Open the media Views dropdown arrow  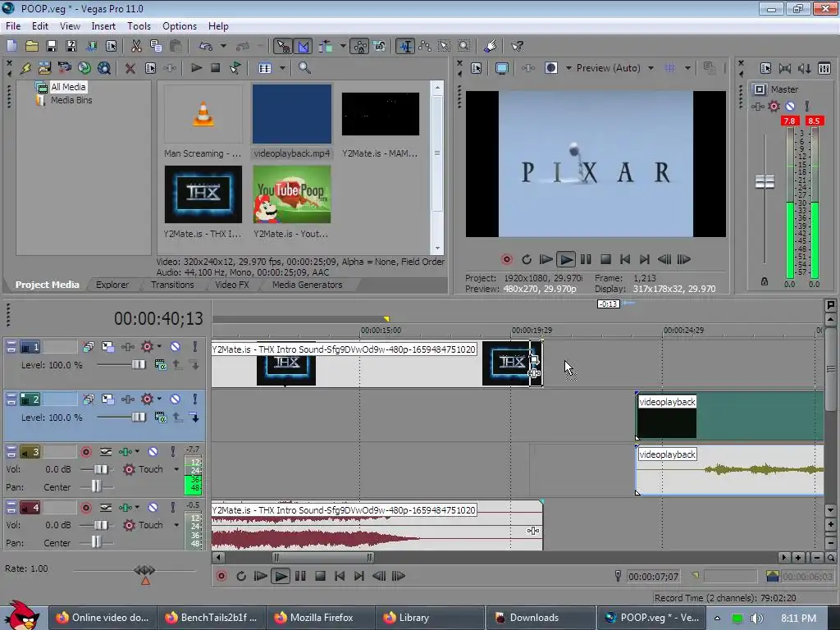[x=282, y=68]
